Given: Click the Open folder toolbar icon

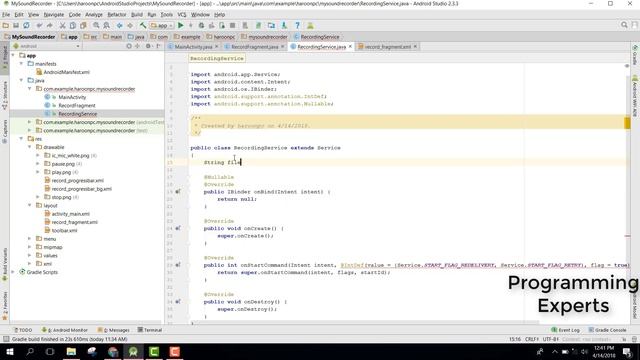Looking at the screenshot, I should pos(6,25).
